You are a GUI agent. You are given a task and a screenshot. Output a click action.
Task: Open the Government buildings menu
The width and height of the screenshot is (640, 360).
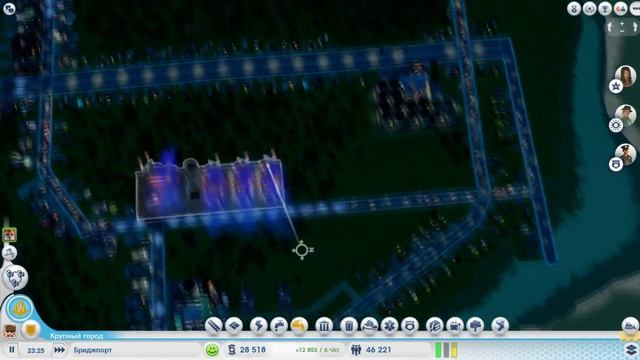tap(324, 326)
